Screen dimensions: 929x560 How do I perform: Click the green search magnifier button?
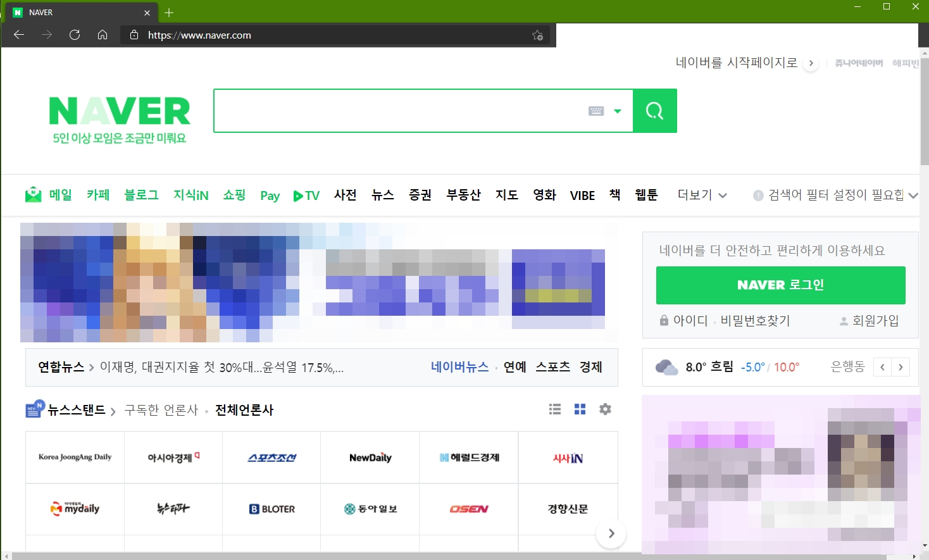tap(655, 111)
